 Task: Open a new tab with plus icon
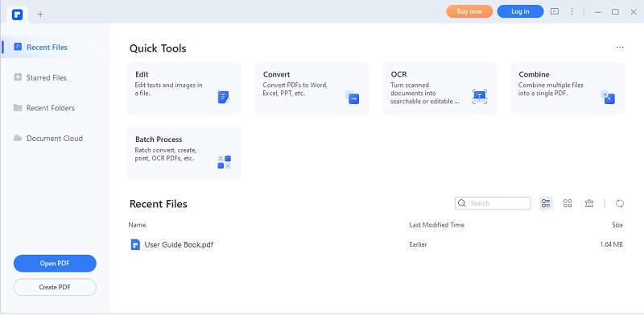[x=40, y=15]
